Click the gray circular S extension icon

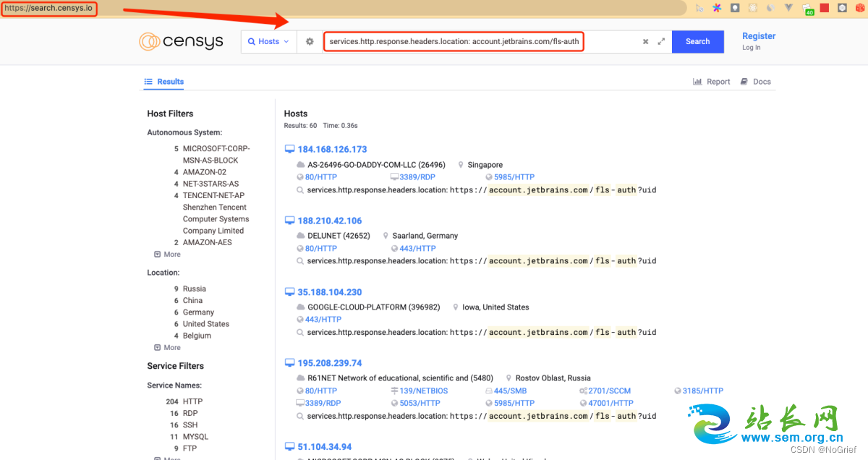[770, 8]
